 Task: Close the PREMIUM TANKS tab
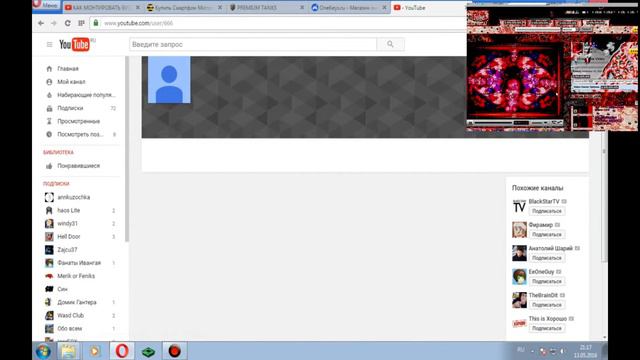click(x=302, y=7)
